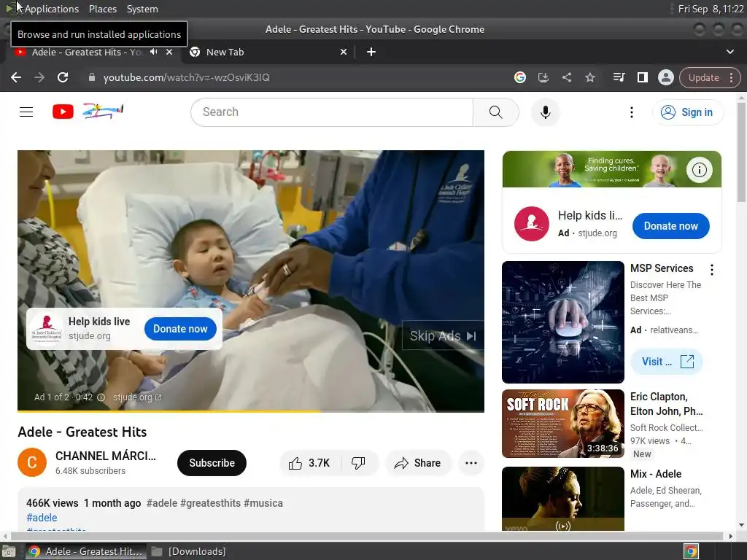Visit the MSP Services advertiser site

[x=667, y=362]
